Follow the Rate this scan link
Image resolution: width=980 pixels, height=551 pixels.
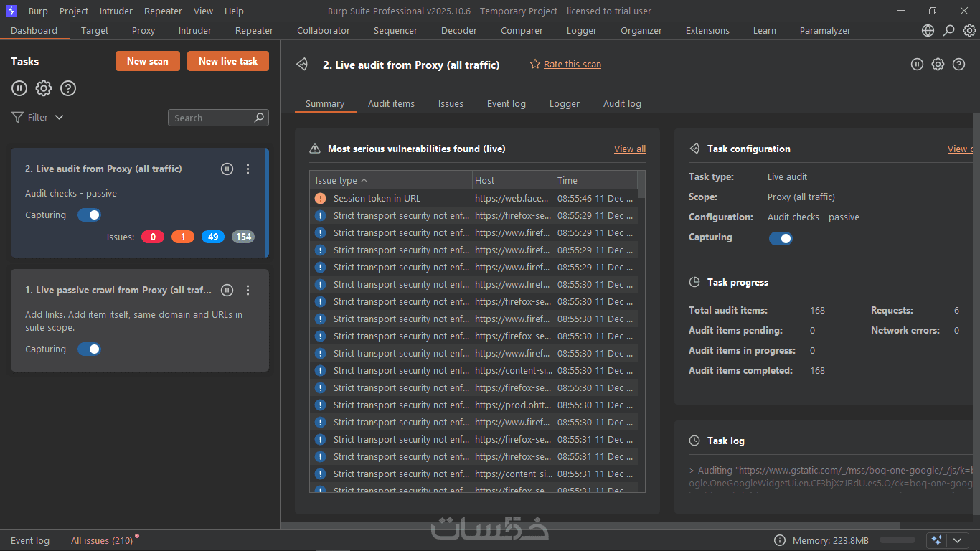click(x=573, y=64)
